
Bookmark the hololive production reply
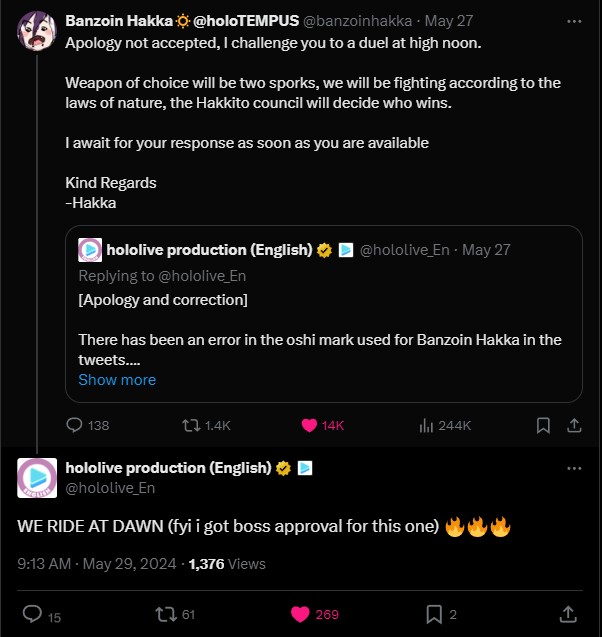tap(434, 614)
